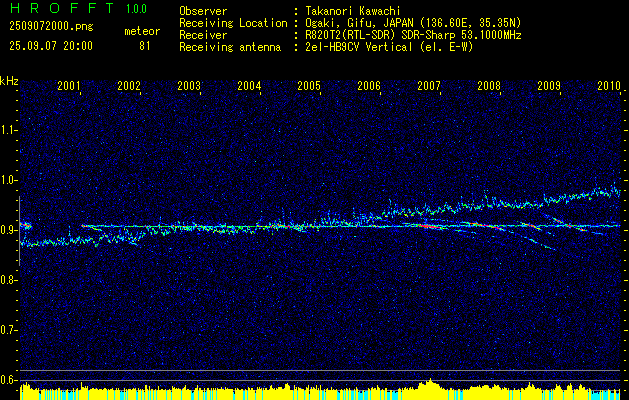
Task: Click the 2010 time axis marker
Action: (609, 85)
